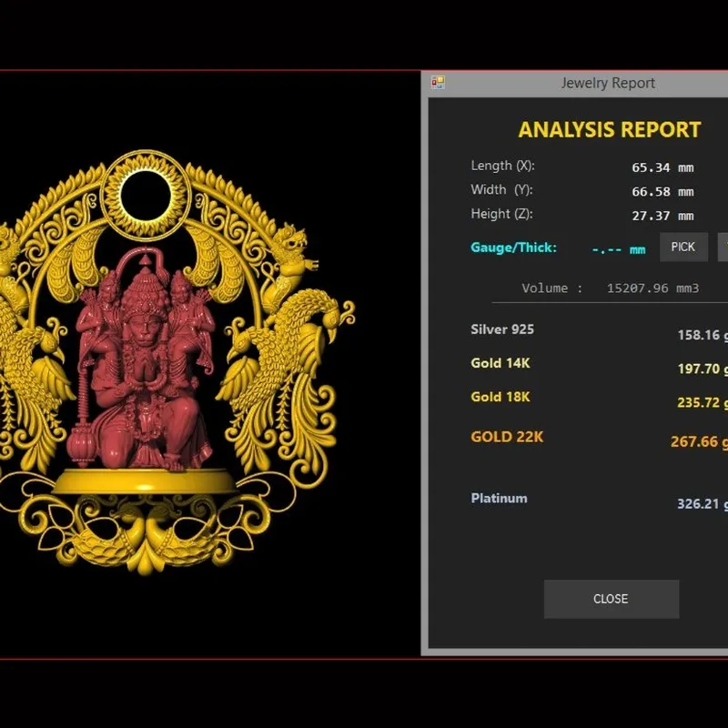728x728 pixels.
Task: Click the Jewelry Report window icon
Action: tap(438, 83)
